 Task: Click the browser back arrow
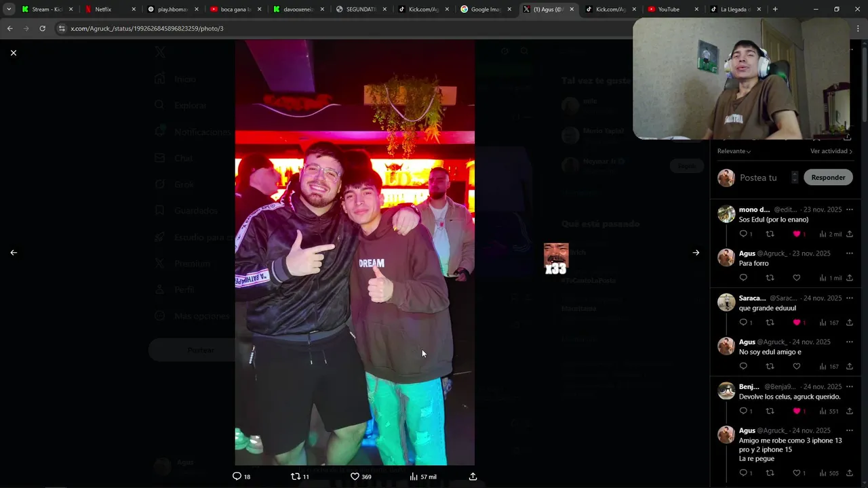pyautogui.click(x=9, y=28)
